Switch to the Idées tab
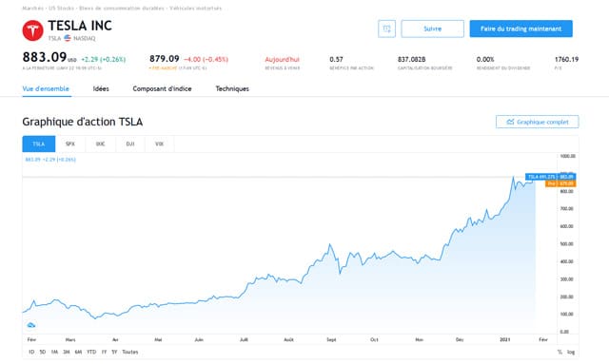The image size is (609, 364). pos(101,89)
